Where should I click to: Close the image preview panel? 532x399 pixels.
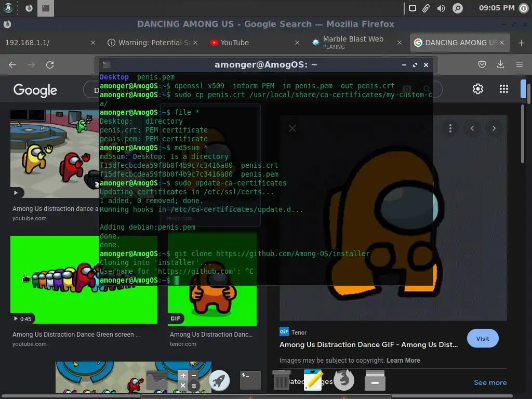point(292,128)
